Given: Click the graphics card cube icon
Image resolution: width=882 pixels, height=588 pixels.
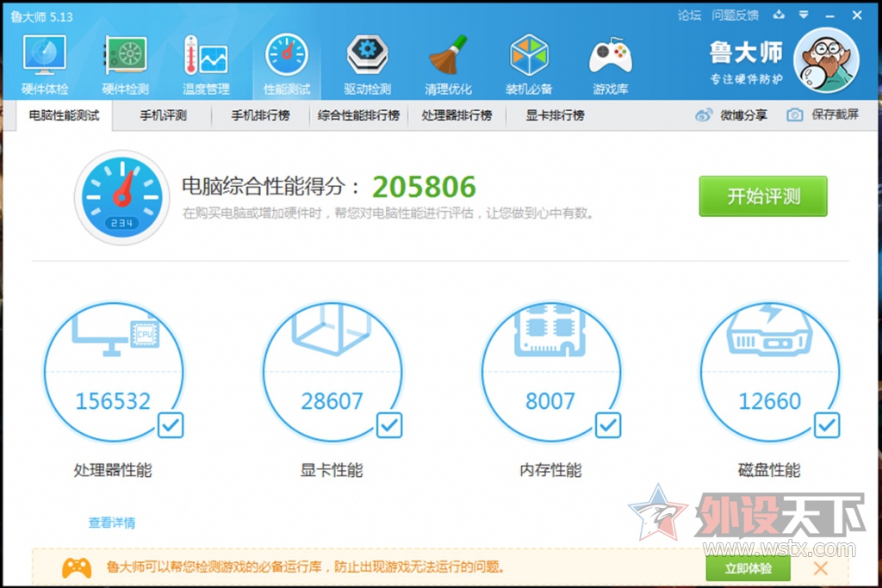Looking at the screenshot, I should tap(332, 330).
